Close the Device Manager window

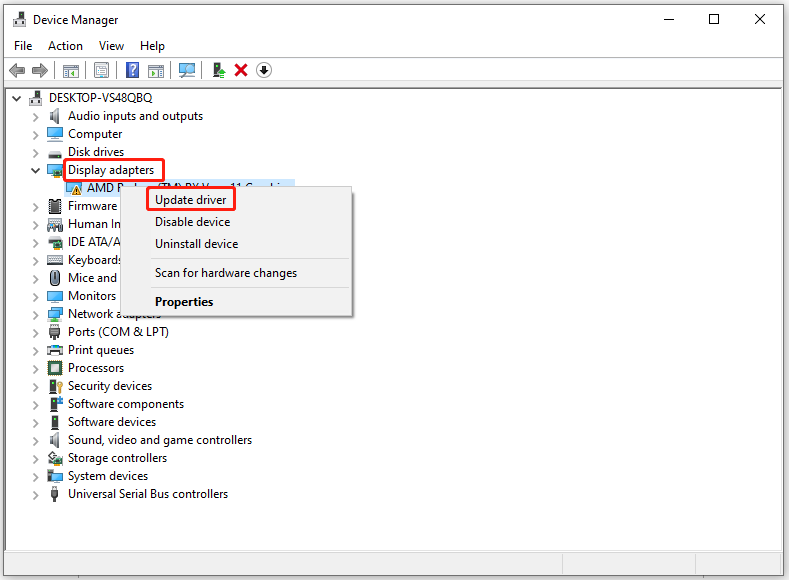click(x=760, y=20)
